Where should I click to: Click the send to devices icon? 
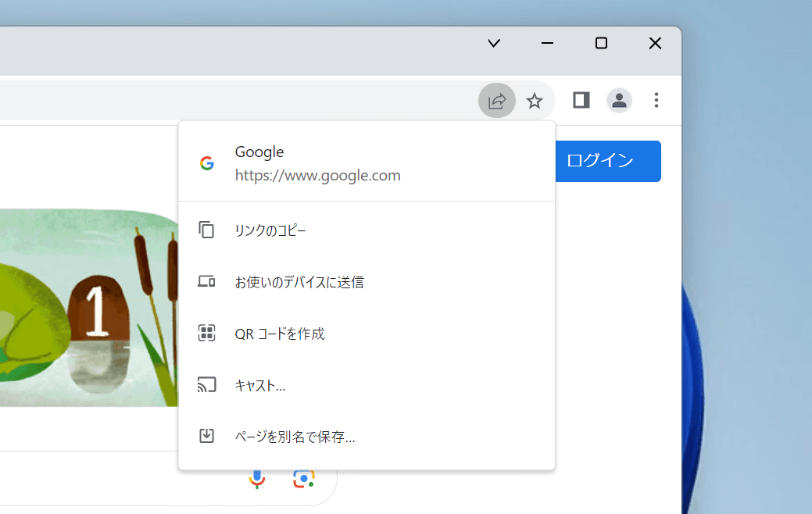(206, 281)
